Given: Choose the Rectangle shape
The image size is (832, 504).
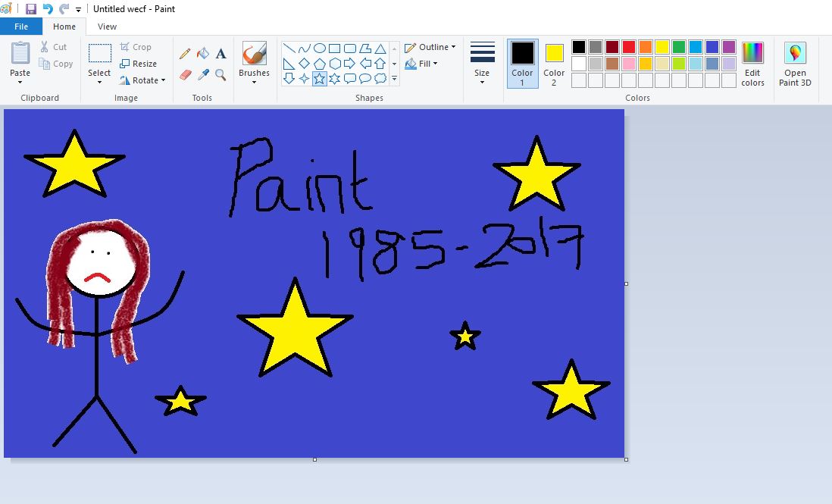Looking at the screenshot, I should click(334, 49).
